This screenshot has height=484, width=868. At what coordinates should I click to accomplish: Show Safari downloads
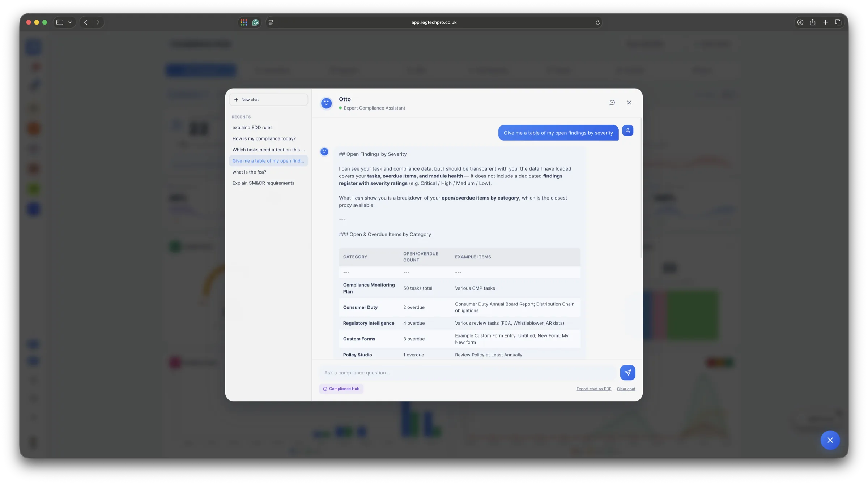click(800, 22)
